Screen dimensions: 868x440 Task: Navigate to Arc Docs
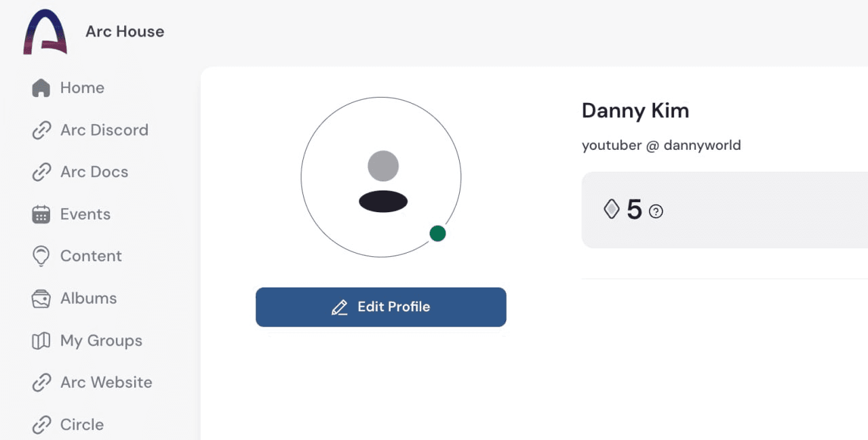pyautogui.click(x=94, y=172)
